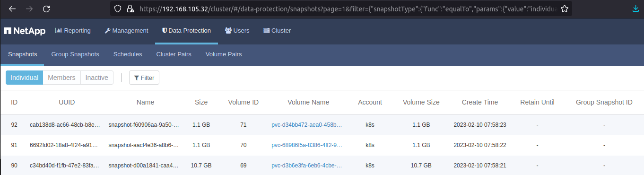Sort by the Size column header
The image size is (644, 175).
click(201, 102)
